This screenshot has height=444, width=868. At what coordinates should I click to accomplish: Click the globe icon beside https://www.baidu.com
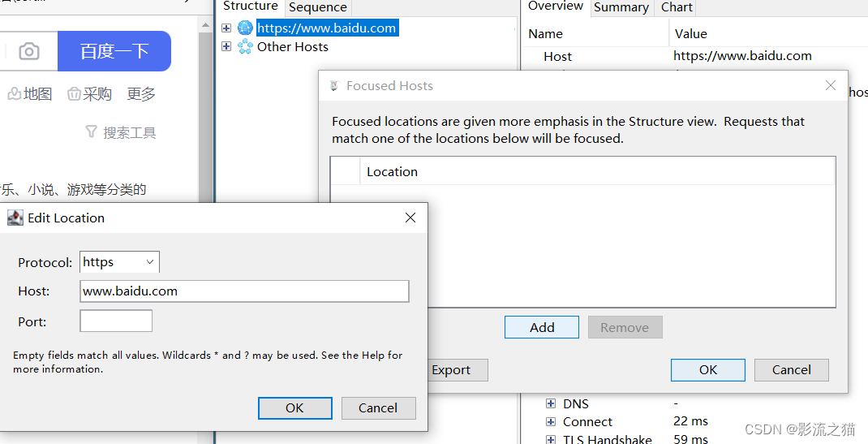[x=245, y=28]
